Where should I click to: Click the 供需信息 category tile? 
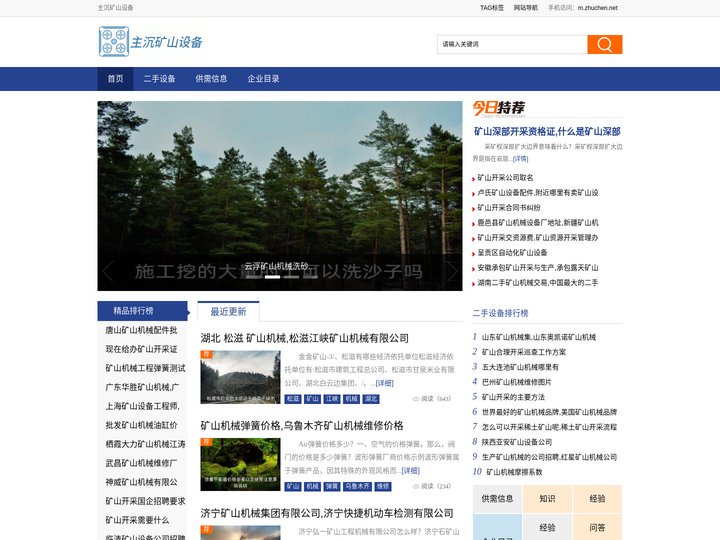(497, 499)
